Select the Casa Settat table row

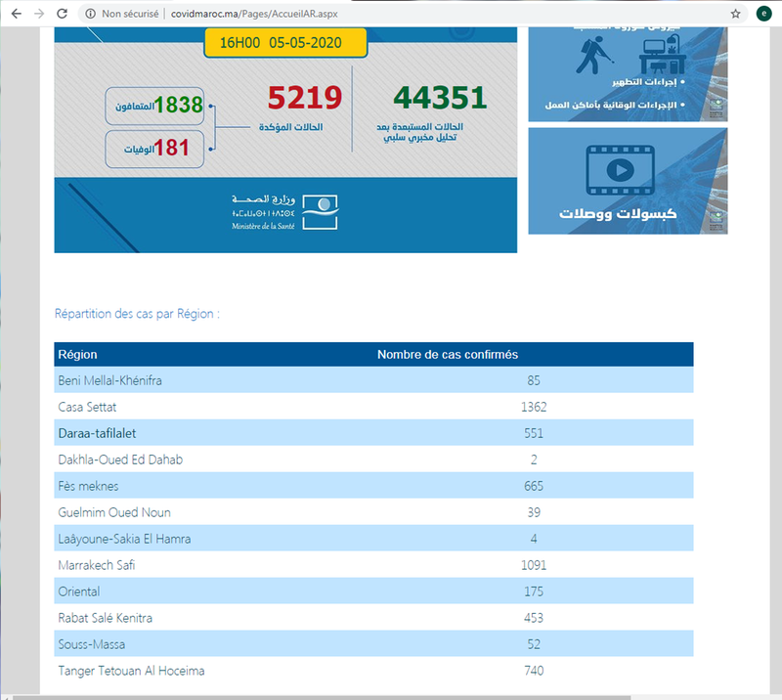373,407
